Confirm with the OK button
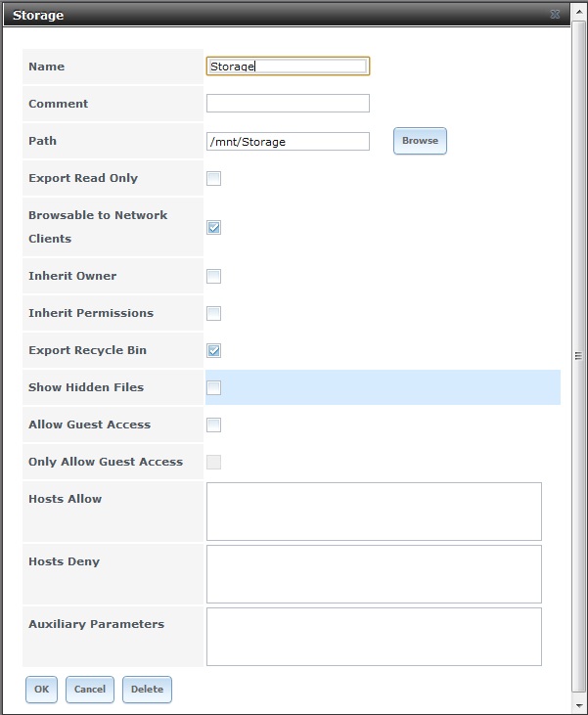 41,689
